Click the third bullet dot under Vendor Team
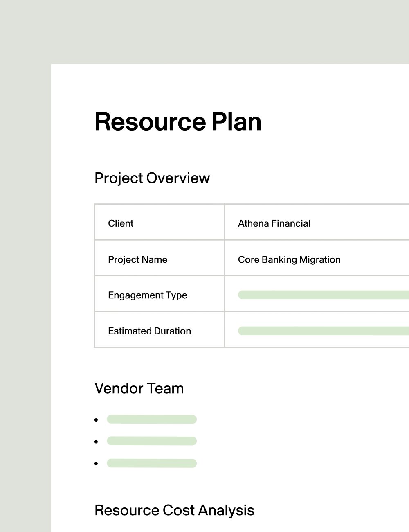This screenshot has height=532, width=409. click(x=96, y=464)
